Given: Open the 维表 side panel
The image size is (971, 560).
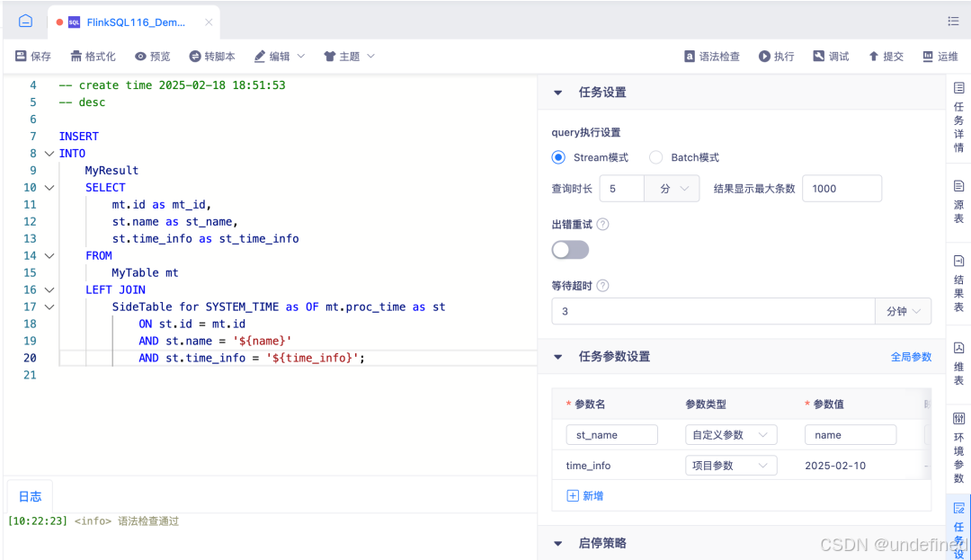Looking at the screenshot, I should pyautogui.click(x=958, y=364).
